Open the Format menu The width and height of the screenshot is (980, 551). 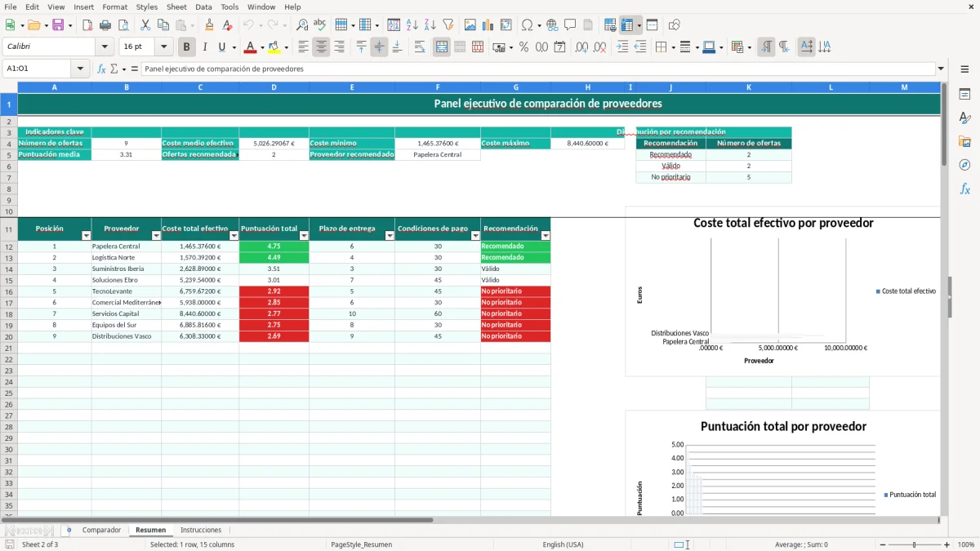(114, 7)
